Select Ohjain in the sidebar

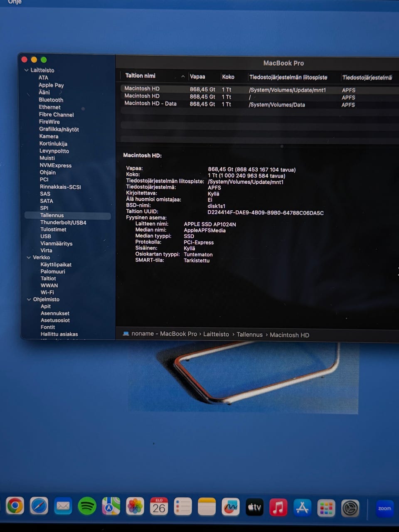pyautogui.click(x=48, y=172)
